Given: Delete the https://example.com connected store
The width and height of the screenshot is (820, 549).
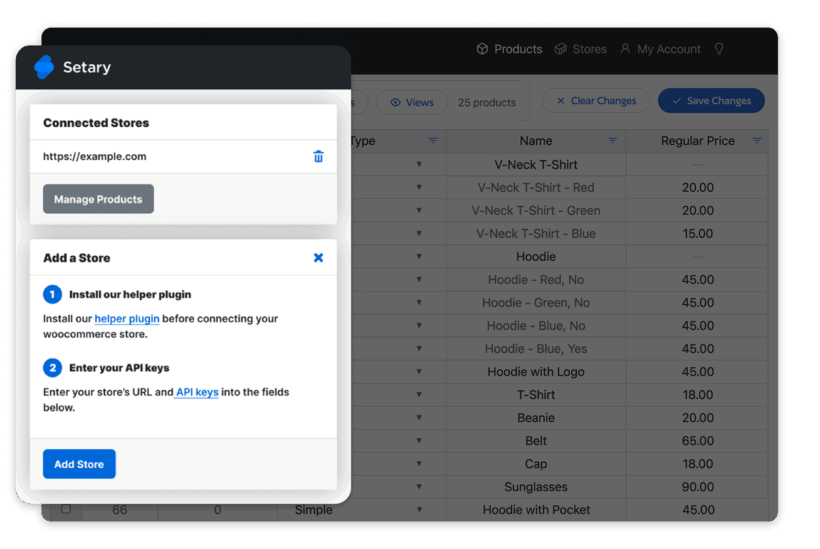Looking at the screenshot, I should pos(318,156).
